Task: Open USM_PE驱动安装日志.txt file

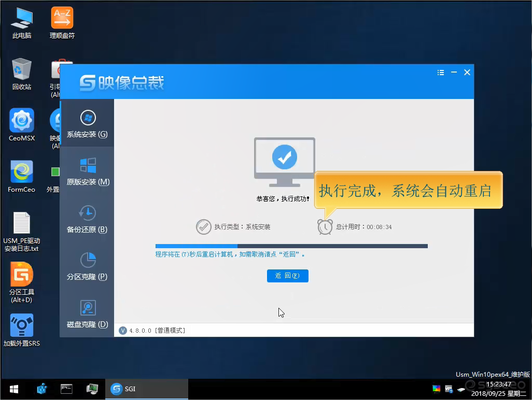Action: point(22,232)
